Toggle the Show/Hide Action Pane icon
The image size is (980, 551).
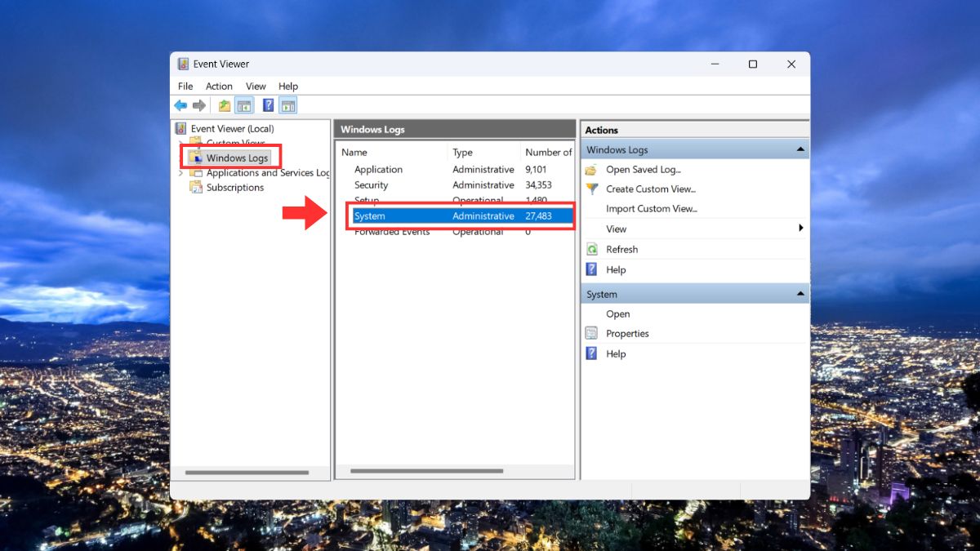click(x=287, y=105)
